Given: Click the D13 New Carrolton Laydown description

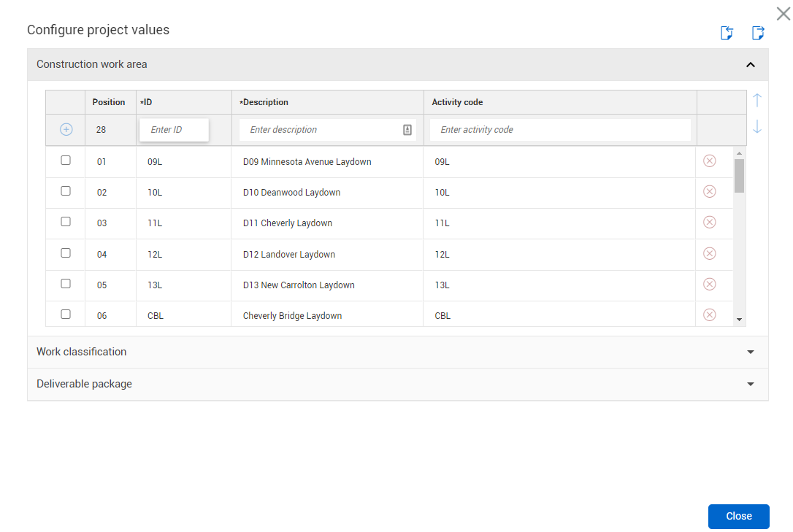Looking at the screenshot, I should pyautogui.click(x=299, y=285).
